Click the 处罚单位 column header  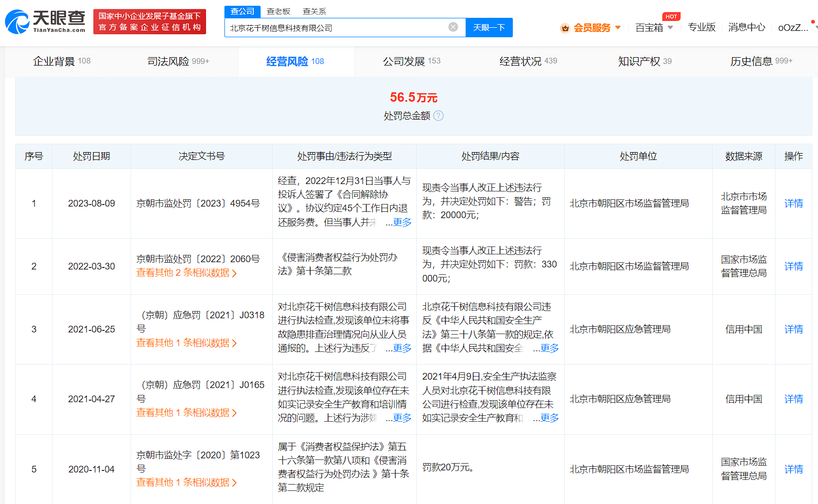pos(638,156)
